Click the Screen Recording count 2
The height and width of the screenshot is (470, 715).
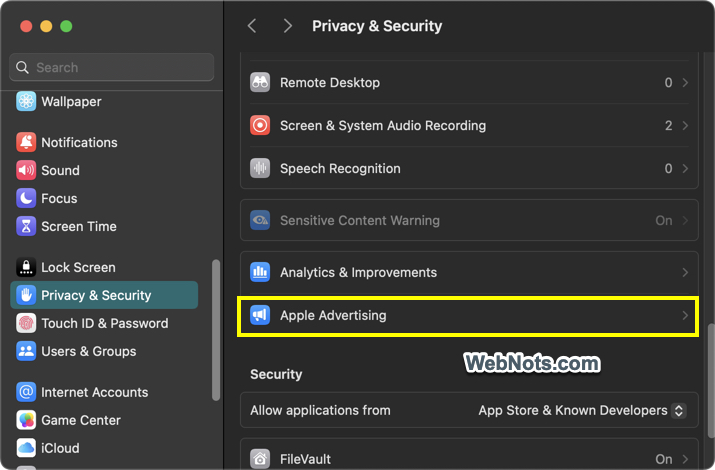click(x=668, y=125)
